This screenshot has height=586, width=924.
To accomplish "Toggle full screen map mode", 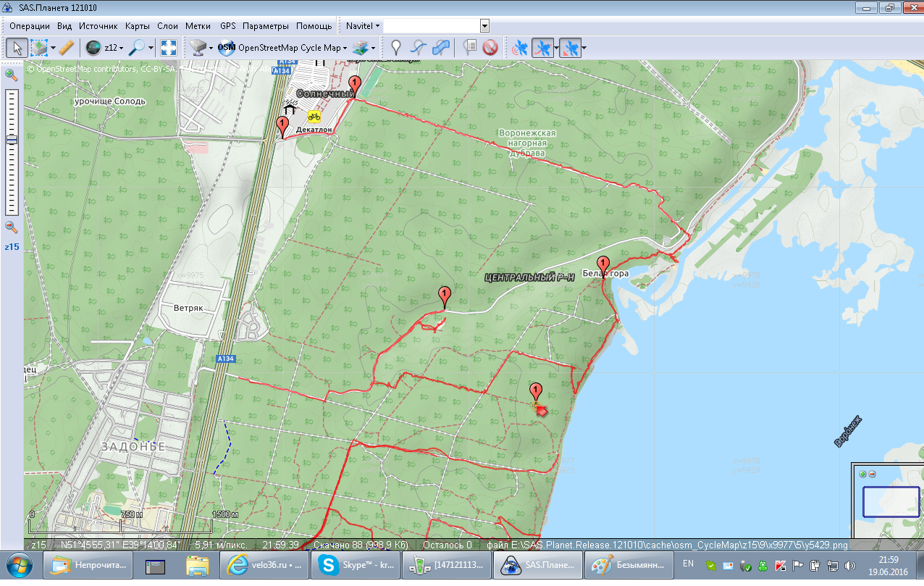I will [x=169, y=48].
